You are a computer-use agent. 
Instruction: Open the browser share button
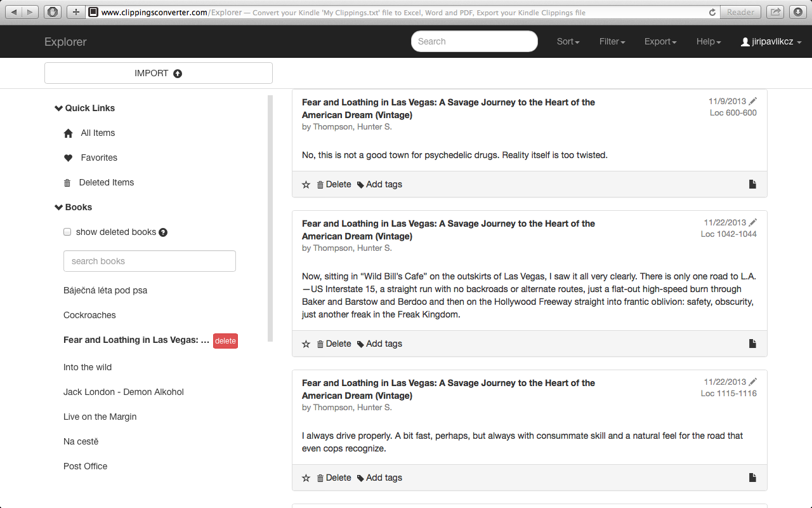click(x=775, y=12)
